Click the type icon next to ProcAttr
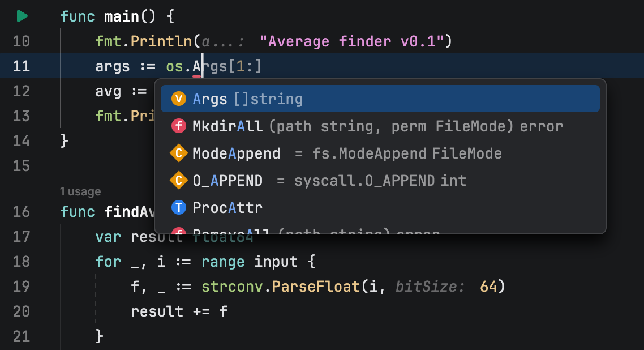The width and height of the screenshot is (644, 350). (178, 207)
